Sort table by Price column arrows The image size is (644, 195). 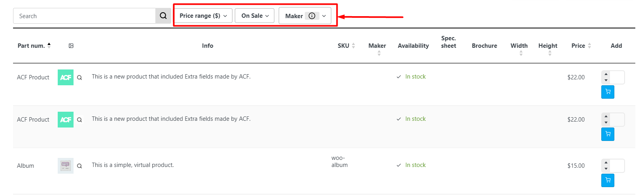click(589, 46)
